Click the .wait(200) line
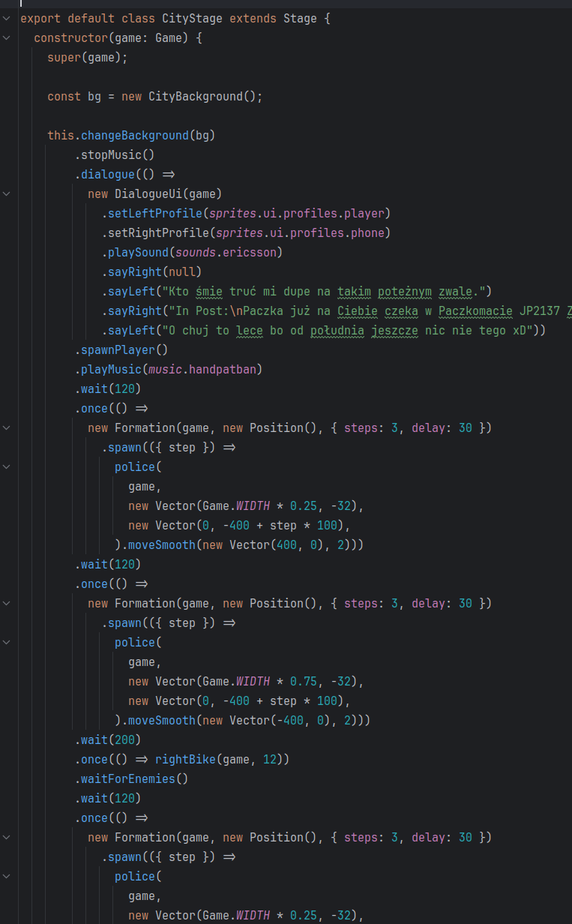 [107, 739]
